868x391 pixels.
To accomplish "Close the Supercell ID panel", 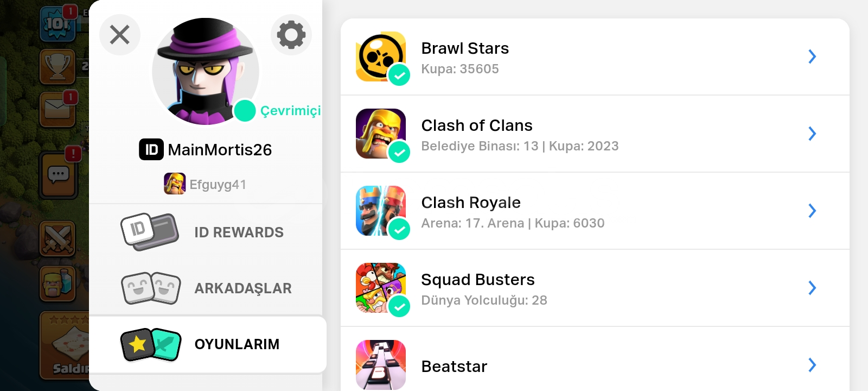I will coord(120,35).
